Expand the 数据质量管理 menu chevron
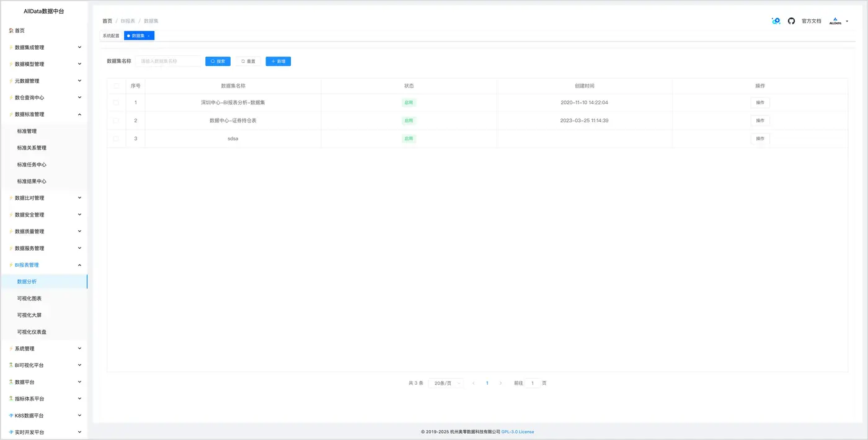The width and height of the screenshot is (868, 440). (79, 231)
